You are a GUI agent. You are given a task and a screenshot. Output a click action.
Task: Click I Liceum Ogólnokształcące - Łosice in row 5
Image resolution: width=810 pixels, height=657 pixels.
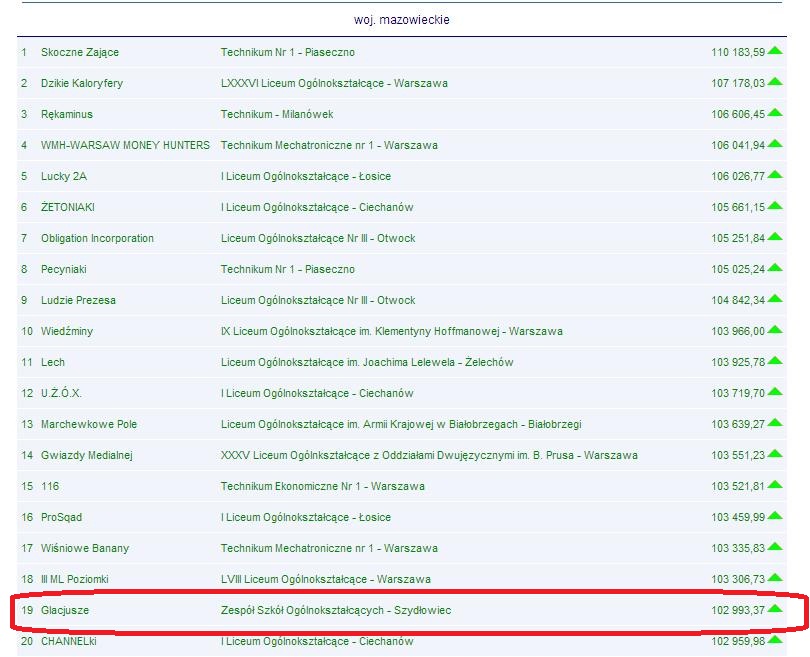[306, 176]
